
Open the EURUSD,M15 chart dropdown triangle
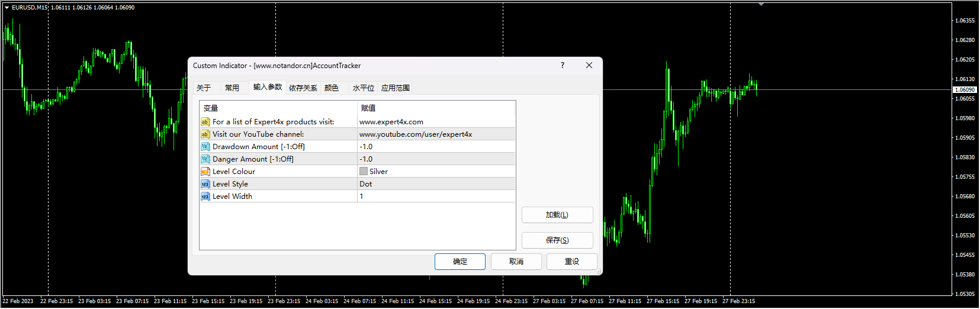(7, 8)
